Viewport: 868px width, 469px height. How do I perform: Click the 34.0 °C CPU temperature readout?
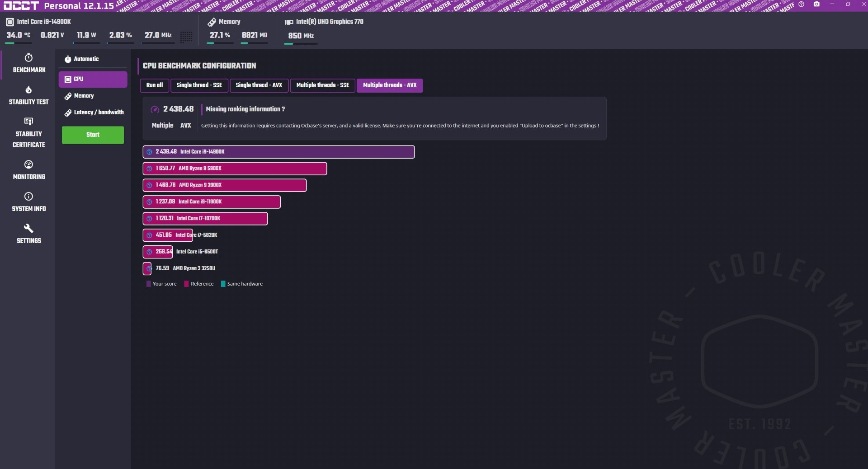pos(19,35)
